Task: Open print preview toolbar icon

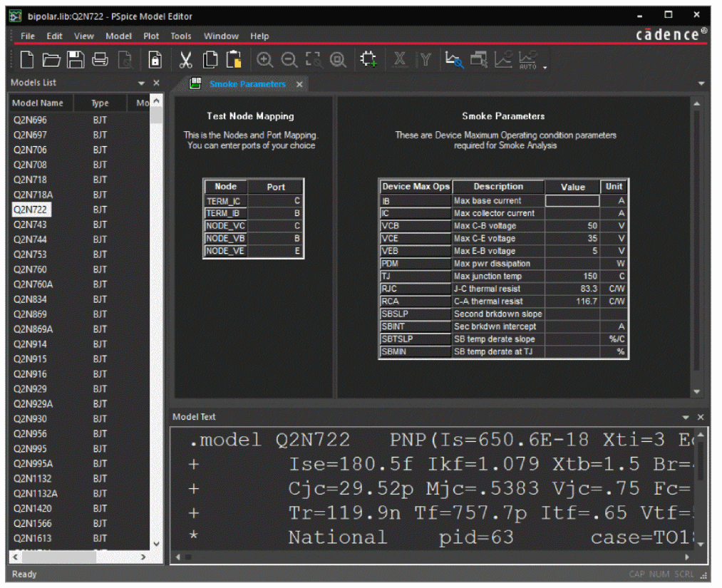Action: click(x=125, y=60)
